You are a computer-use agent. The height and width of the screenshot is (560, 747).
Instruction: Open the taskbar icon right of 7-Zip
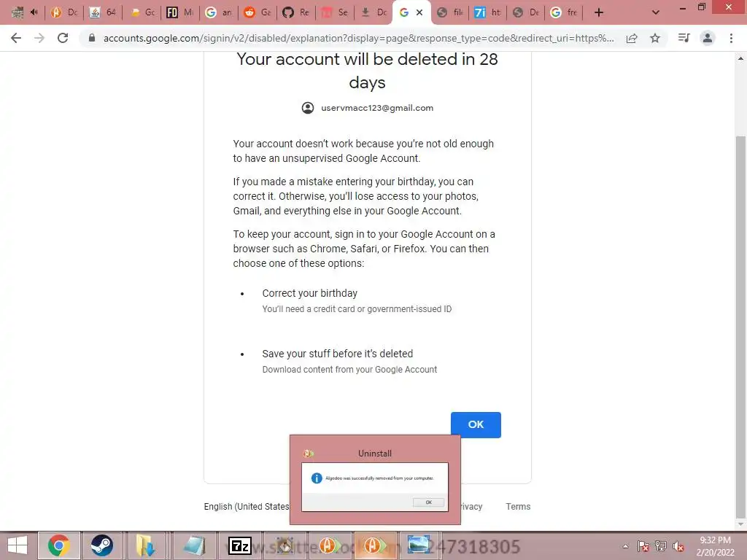(285, 545)
